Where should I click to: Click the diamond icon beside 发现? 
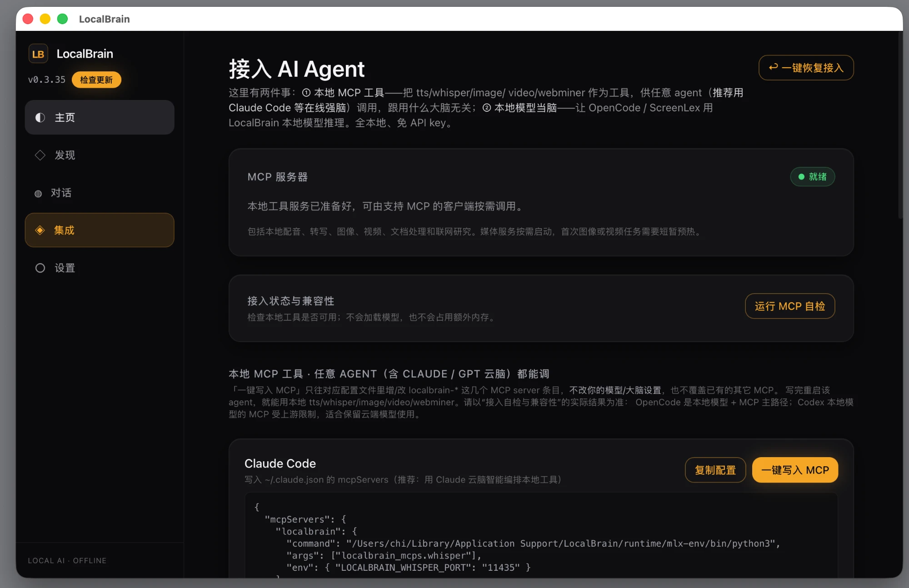click(x=40, y=155)
